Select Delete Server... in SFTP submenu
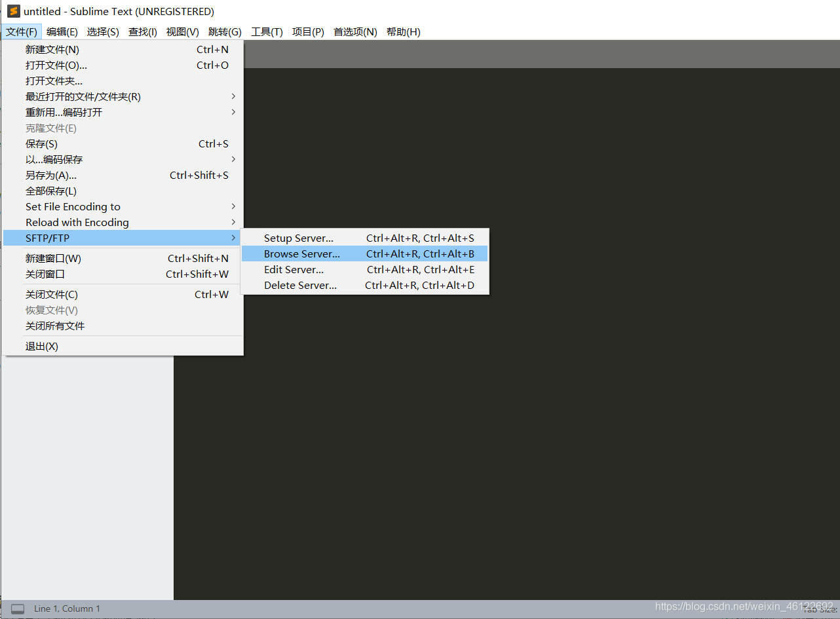This screenshot has height=619, width=840. click(364, 285)
